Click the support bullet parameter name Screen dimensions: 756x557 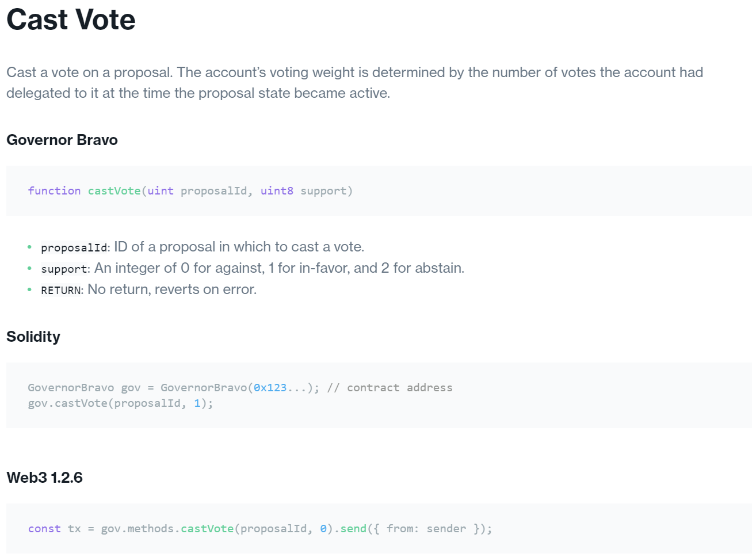64,269
